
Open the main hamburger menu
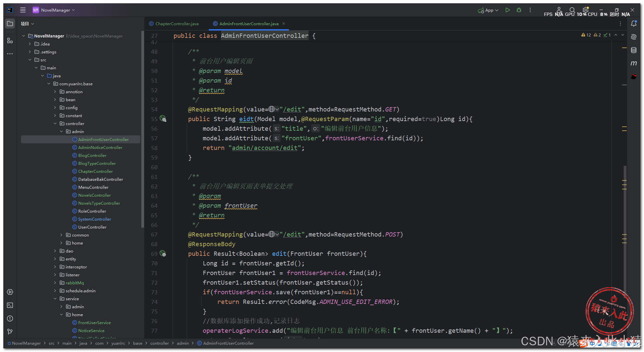point(23,10)
